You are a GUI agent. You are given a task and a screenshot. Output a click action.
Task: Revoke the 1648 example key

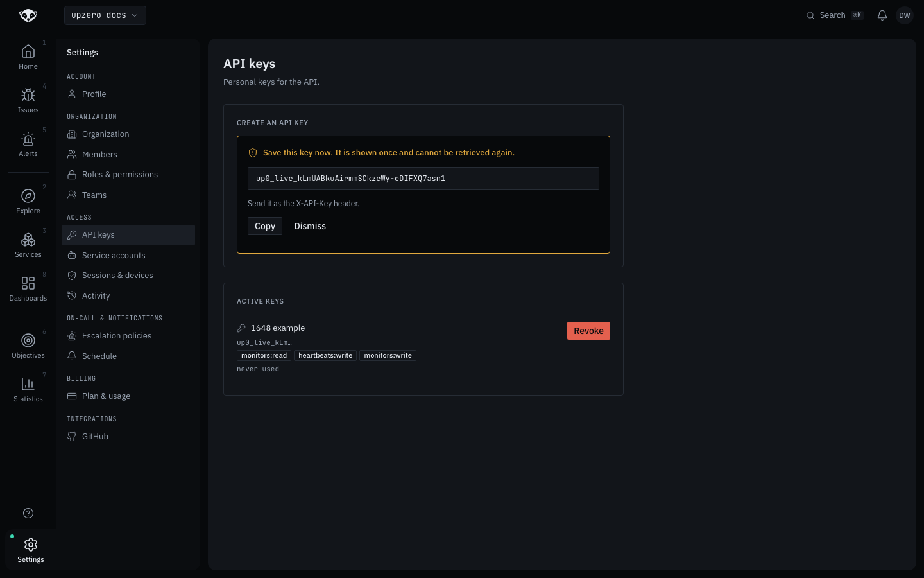pos(588,331)
